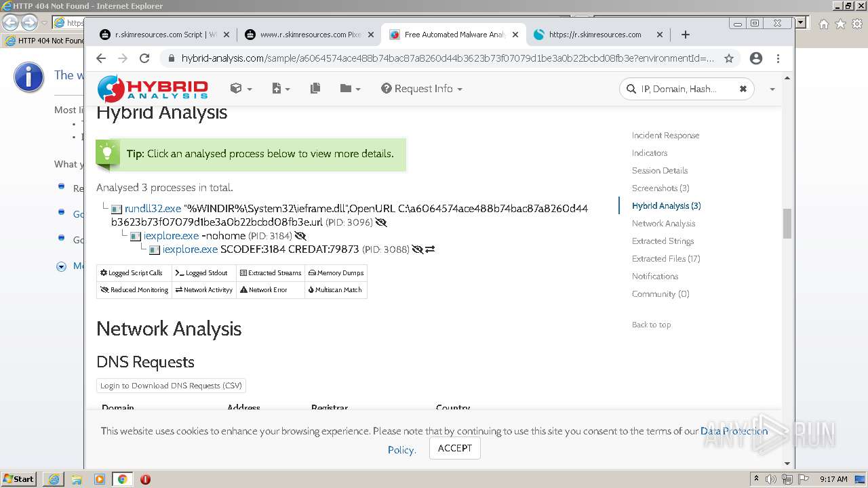This screenshot has height=488, width=868.
Task: Go to Notifications sidebar section
Action: 655,277
